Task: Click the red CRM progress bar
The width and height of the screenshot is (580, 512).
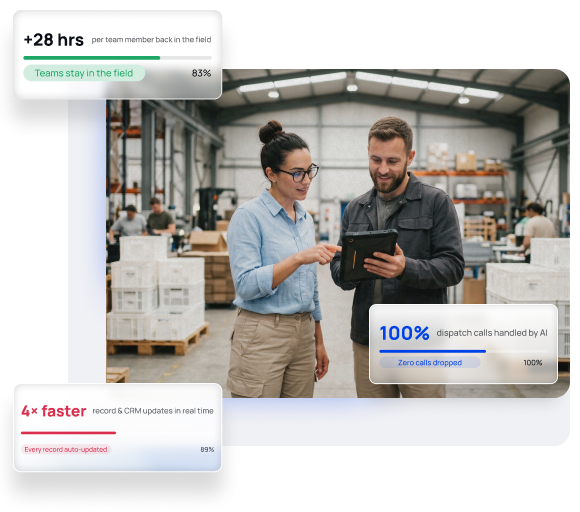Action: [68, 432]
